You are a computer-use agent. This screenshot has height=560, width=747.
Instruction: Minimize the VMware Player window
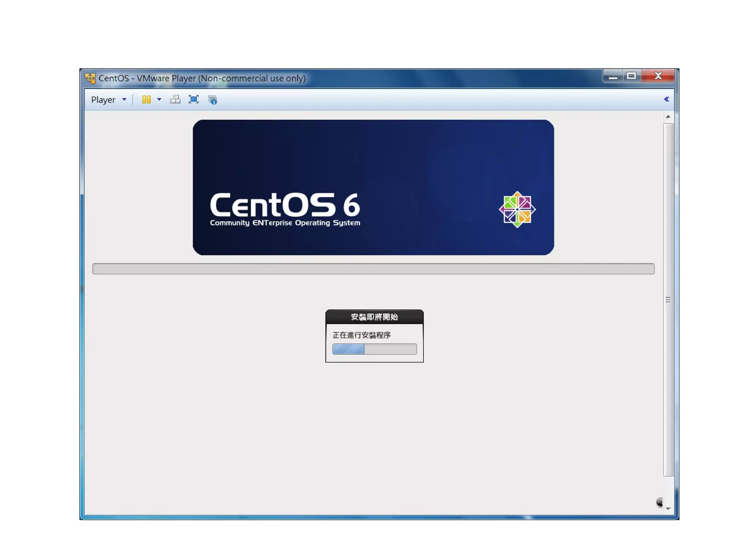(612, 76)
